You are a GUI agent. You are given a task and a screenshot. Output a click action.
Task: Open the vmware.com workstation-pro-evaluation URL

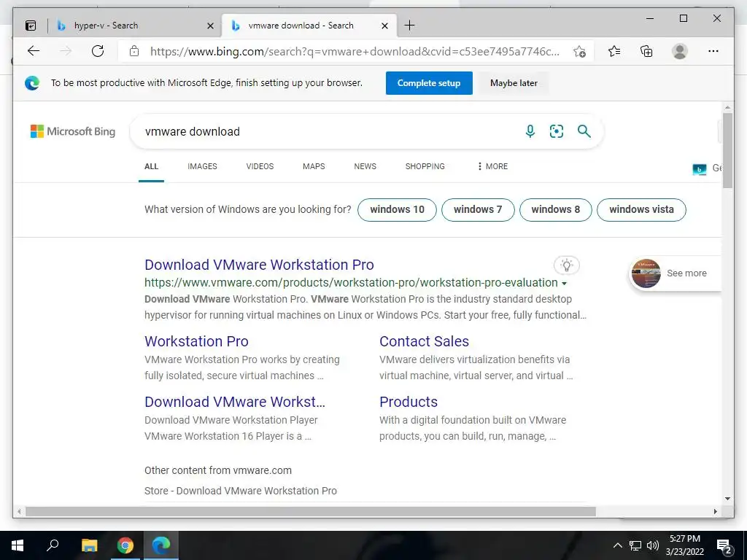[351, 283]
